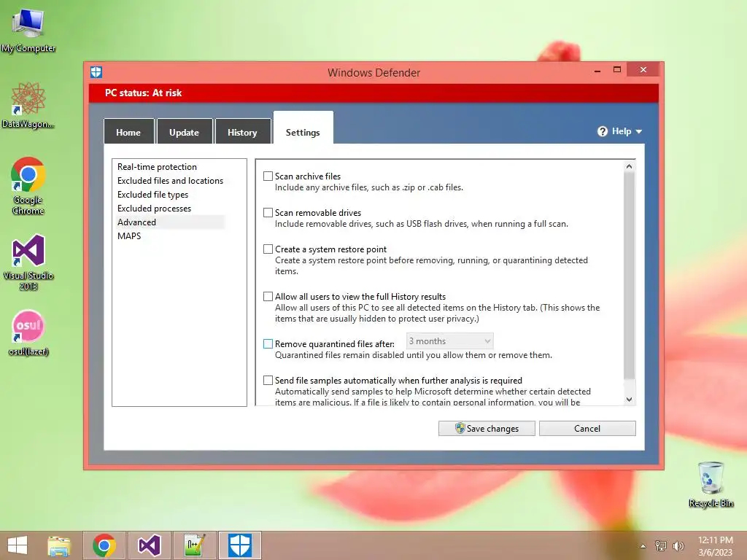The width and height of the screenshot is (747, 560).
Task: Expand the Help dropdown arrow
Action: [639, 131]
